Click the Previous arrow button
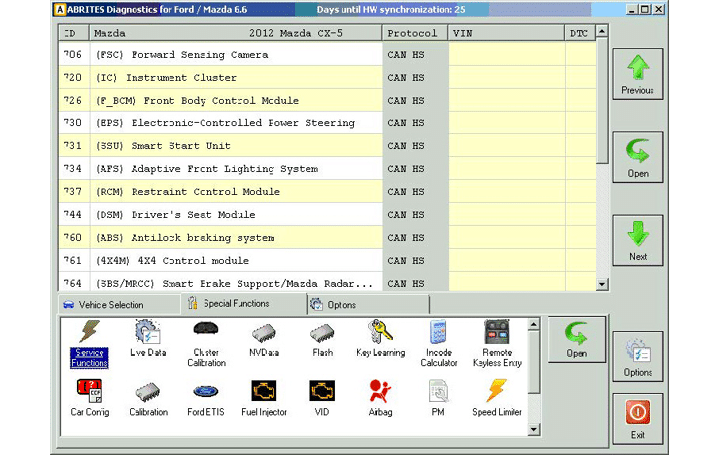Viewport: 719px width, 455px height. (x=637, y=74)
